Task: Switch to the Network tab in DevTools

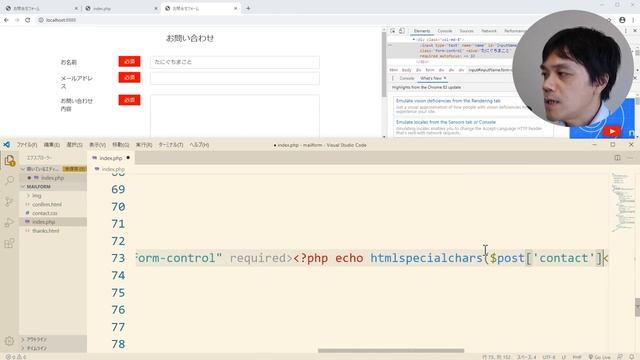Action: 489,31
